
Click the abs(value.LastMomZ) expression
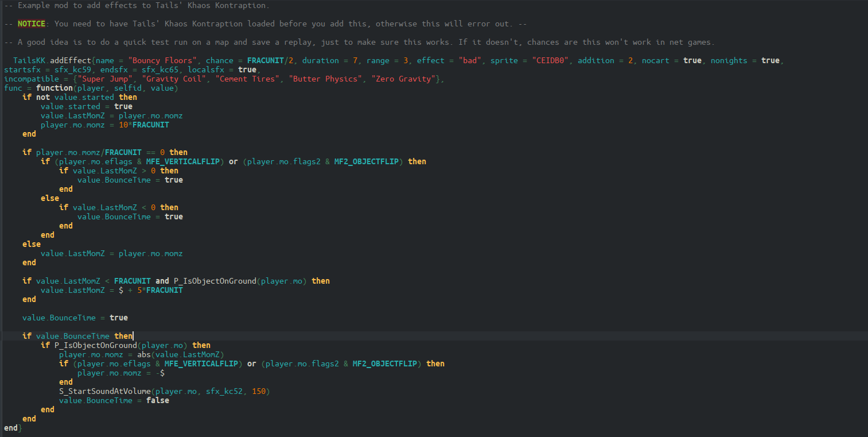tap(180, 354)
